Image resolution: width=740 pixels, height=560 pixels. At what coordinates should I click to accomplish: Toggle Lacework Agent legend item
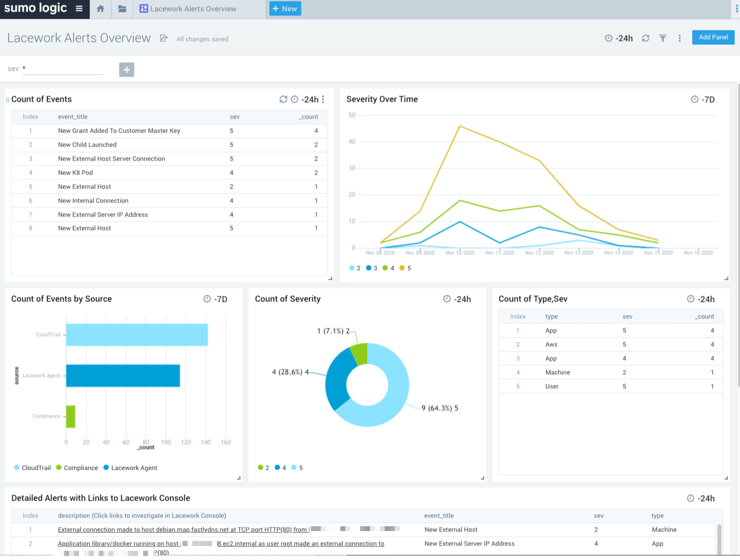coord(130,468)
